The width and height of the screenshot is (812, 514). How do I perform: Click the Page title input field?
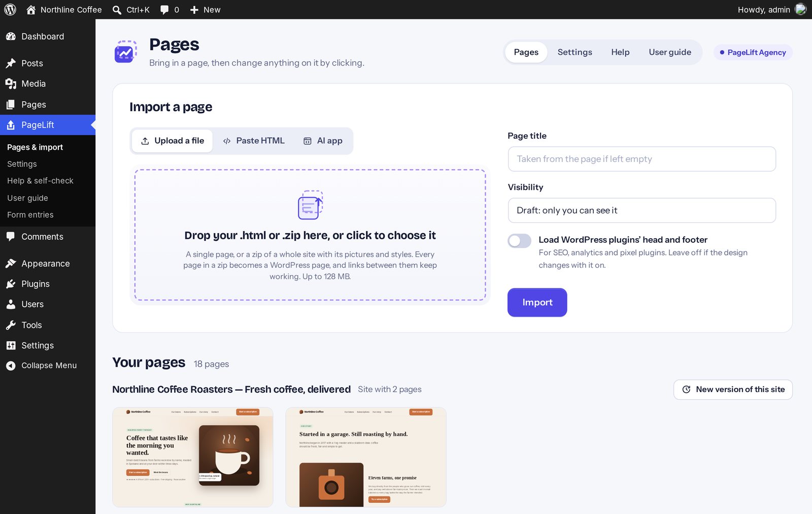[x=641, y=159]
